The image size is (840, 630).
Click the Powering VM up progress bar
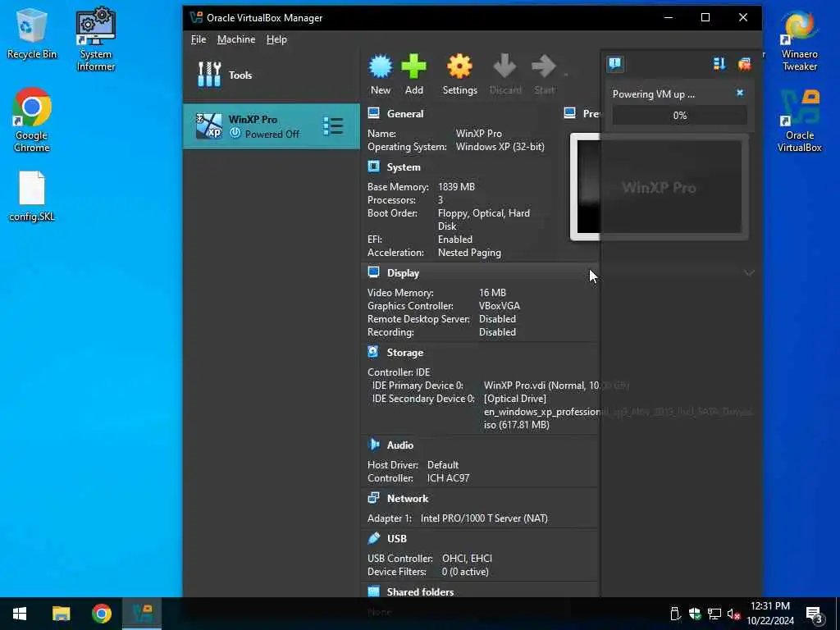pos(679,115)
